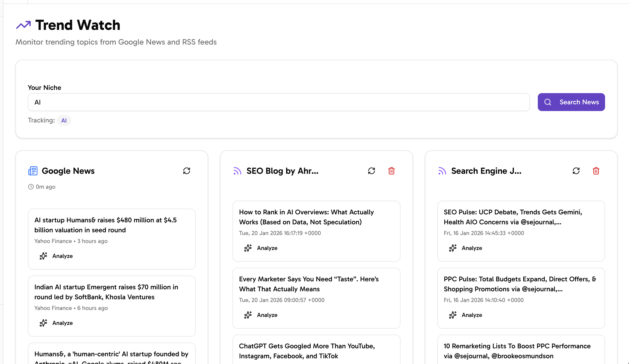Analyze the Humans& $480 million article
This screenshot has height=364, width=629.
coord(56,256)
